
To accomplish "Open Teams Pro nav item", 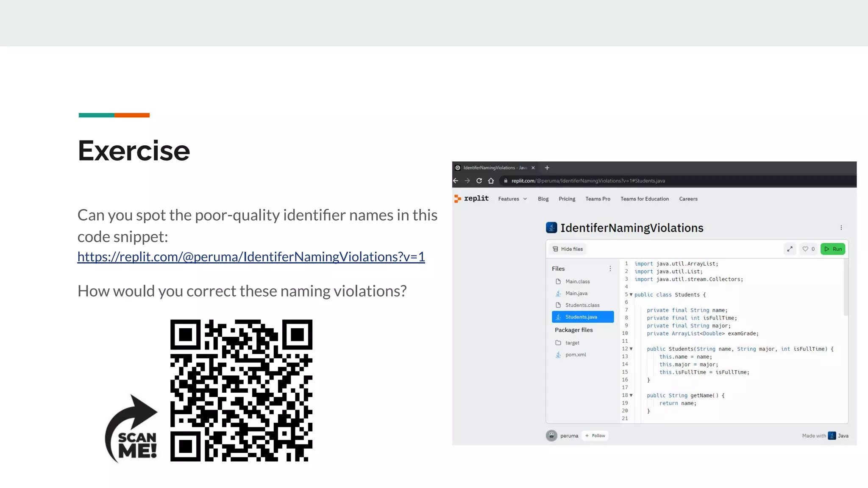I will tap(598, 199).
